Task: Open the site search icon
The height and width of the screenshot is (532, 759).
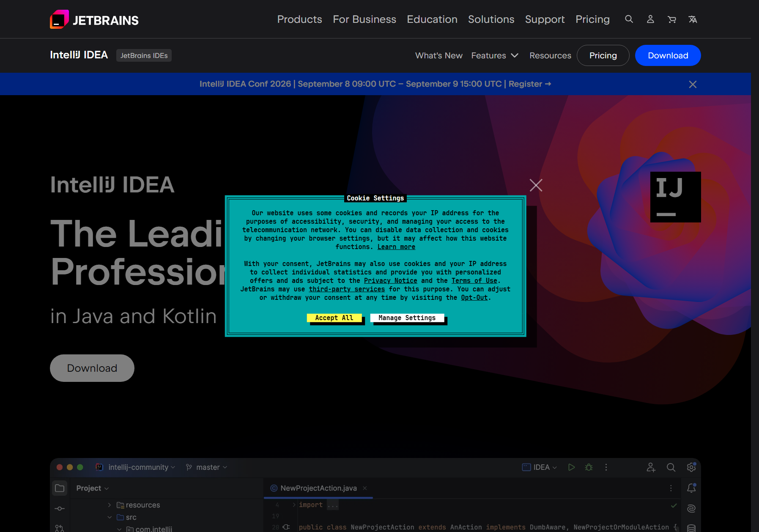Action: pos(629,19)
